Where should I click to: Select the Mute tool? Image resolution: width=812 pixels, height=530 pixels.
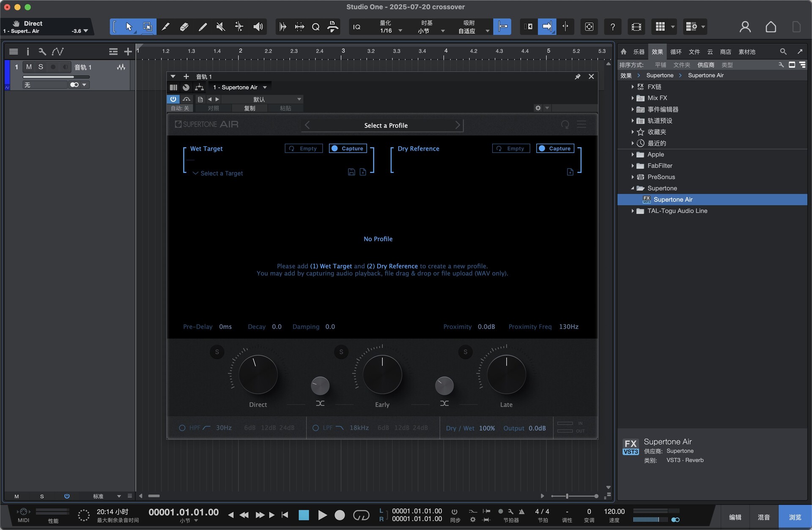point(220,27)
